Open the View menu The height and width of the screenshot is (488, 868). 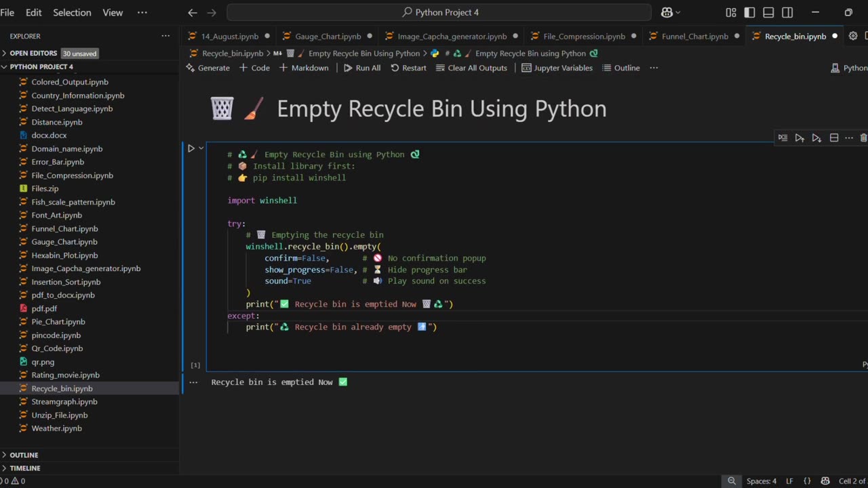click(x=113, y=12)
